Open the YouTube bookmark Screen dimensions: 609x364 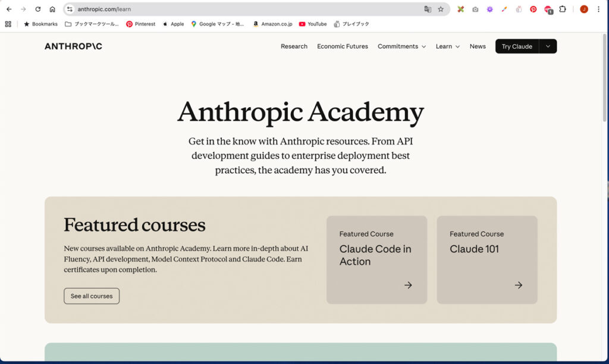tap(313, 24)
